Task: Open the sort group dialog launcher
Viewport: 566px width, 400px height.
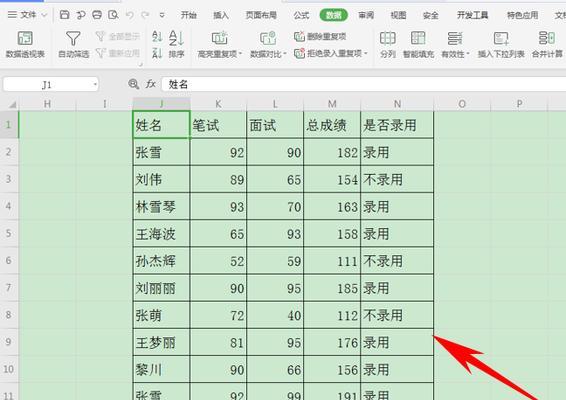Action: tap(140, 65)
